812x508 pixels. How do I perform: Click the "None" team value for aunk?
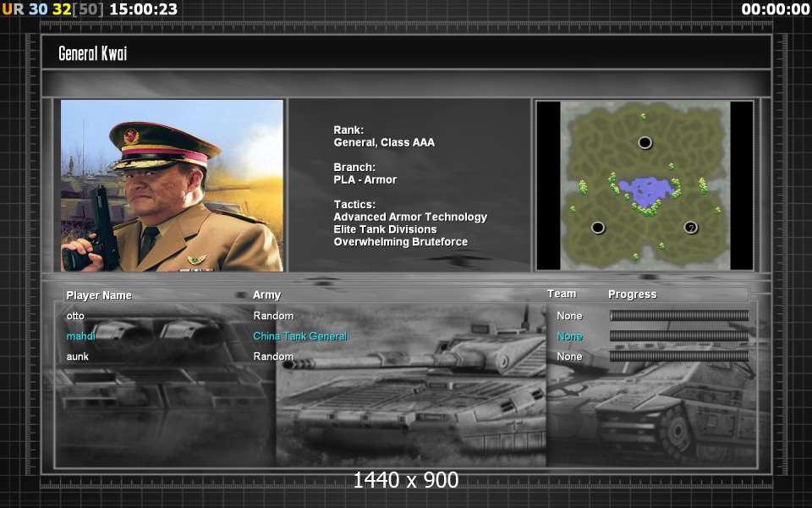[x=569, y=356]
